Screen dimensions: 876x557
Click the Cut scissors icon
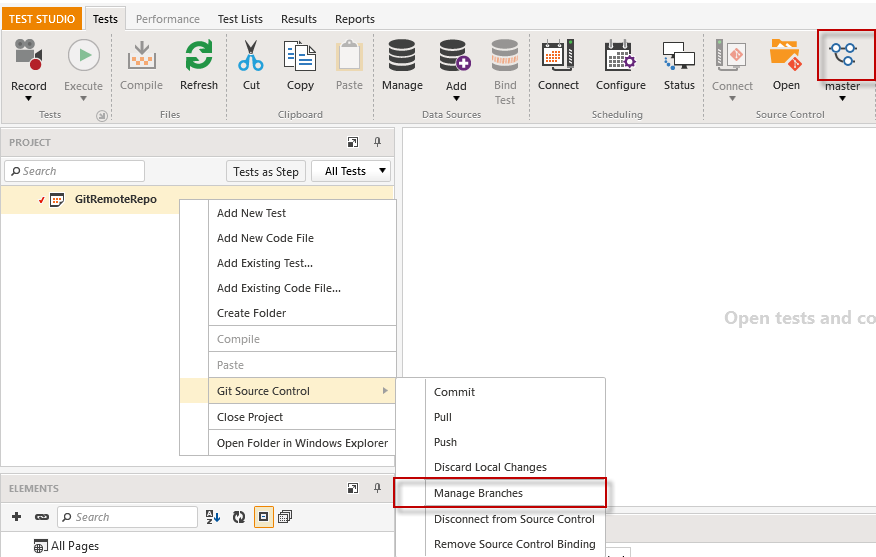pos(251,55)
